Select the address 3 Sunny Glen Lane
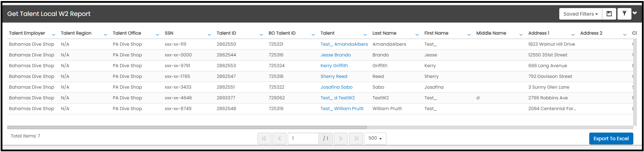 coord(549,87)
